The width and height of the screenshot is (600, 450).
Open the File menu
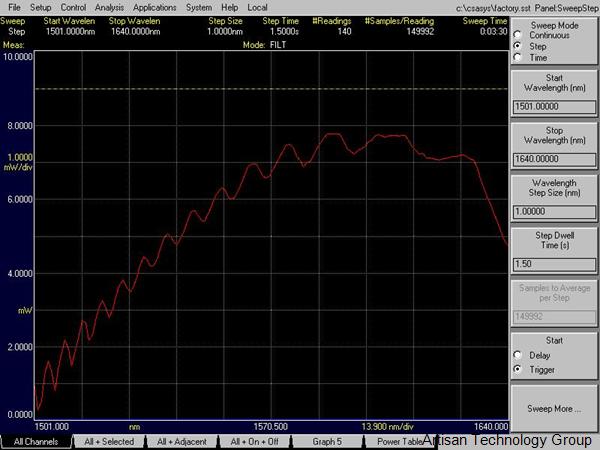coord(14,7)
